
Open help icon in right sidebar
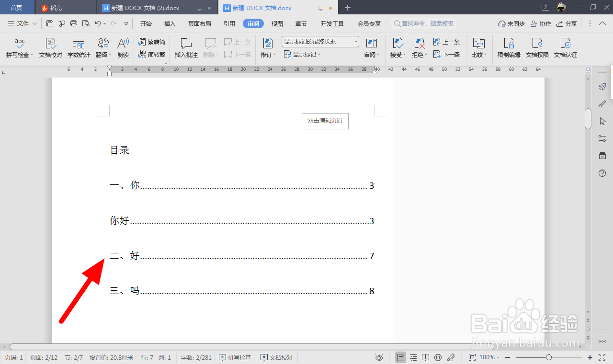click(x=602, y=173)
